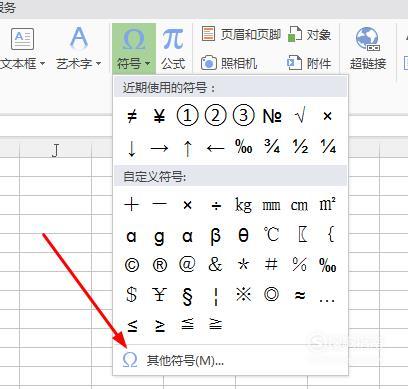Insert the ® registered symbol

click(160, 265)
